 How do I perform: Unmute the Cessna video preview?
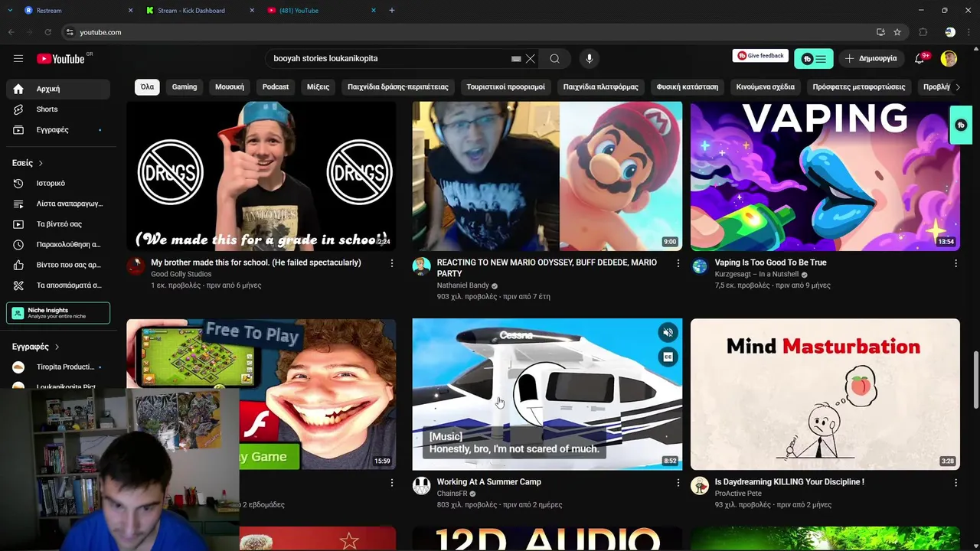tap(668, 332)
